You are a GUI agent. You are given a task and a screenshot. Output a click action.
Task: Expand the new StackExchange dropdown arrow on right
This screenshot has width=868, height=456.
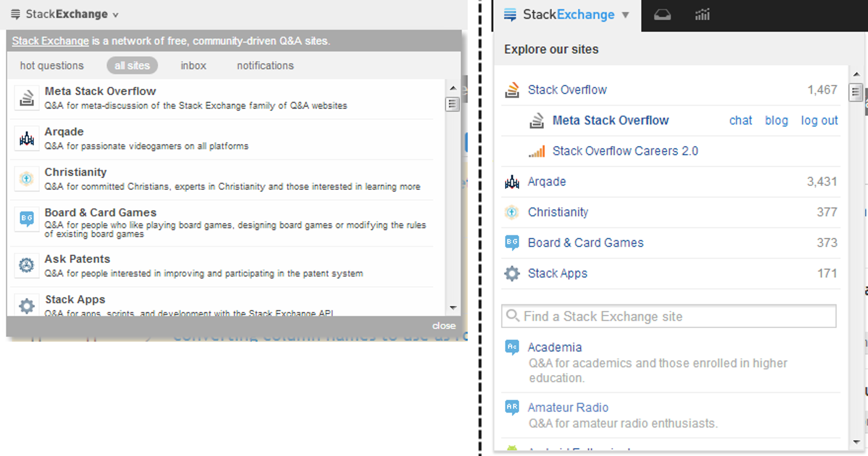625,15
